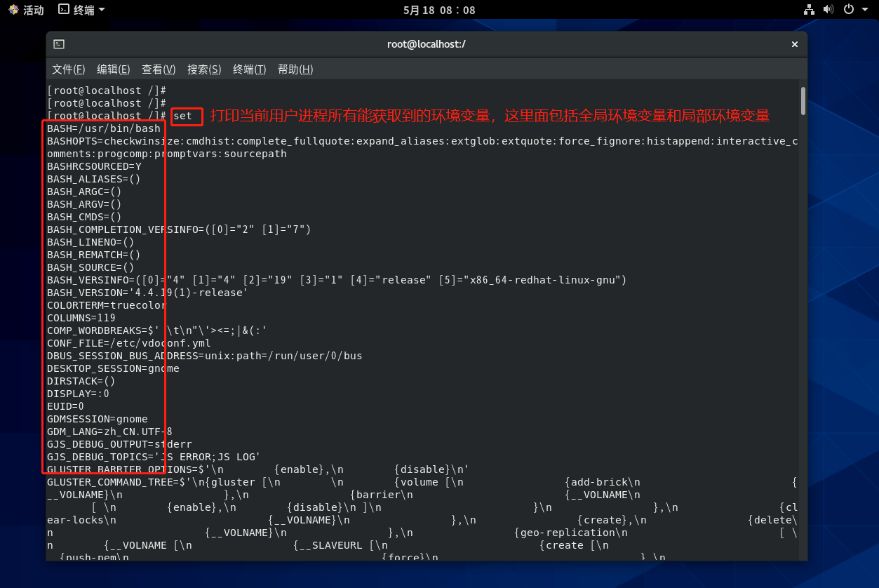Click the terminal icon in window title bar

(x=60, y=44)
